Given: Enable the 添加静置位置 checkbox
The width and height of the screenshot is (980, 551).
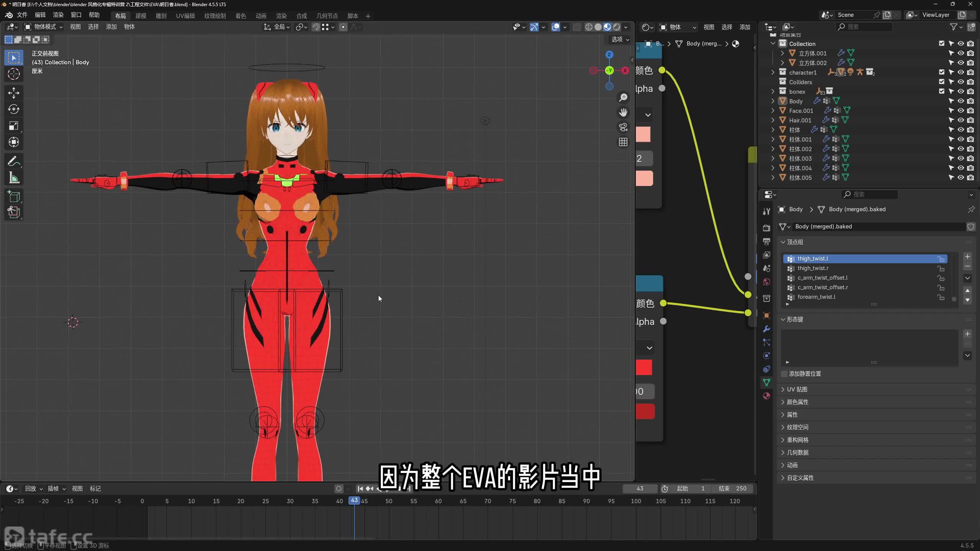Looking at the screenshot, I should (x=784, y=374).
